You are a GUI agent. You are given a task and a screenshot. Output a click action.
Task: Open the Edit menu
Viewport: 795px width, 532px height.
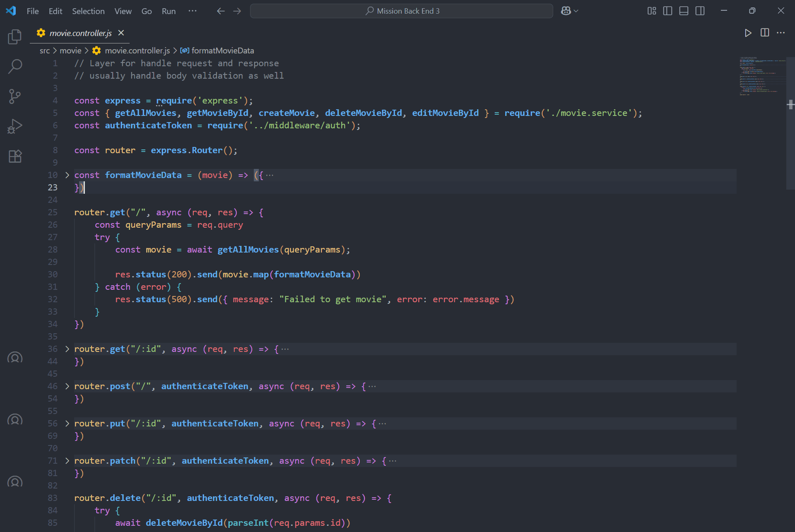tap(55, 11)
